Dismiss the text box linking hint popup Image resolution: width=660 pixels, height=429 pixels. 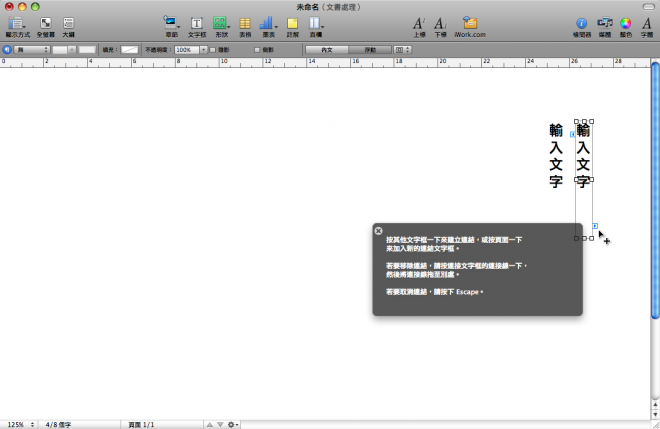(379, 231)
